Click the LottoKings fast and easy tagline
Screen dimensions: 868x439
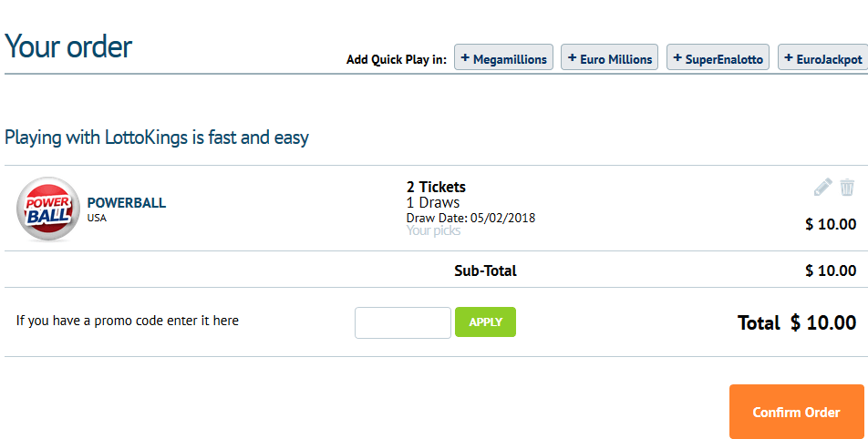(157, 138)
